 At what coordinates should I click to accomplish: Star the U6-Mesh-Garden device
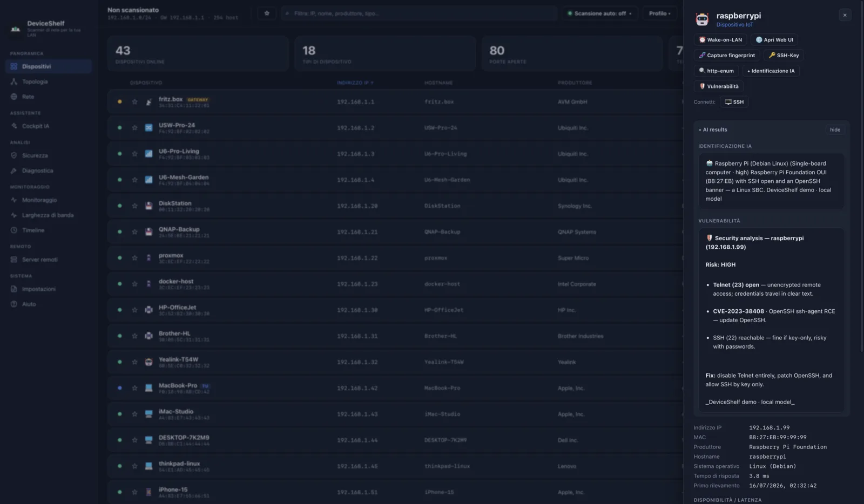tap(134, 180)
